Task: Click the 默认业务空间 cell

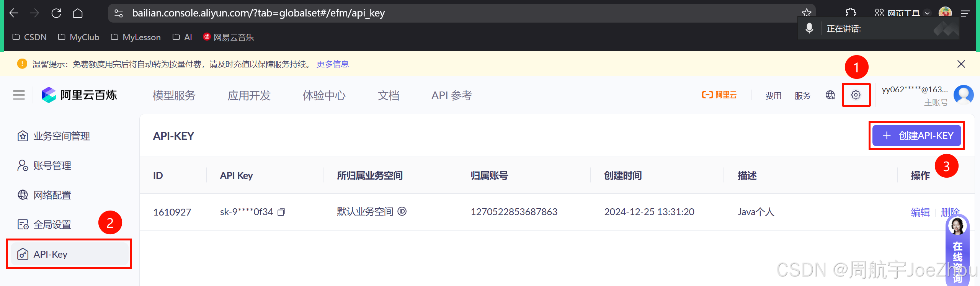Action: [x=365, y=211]
